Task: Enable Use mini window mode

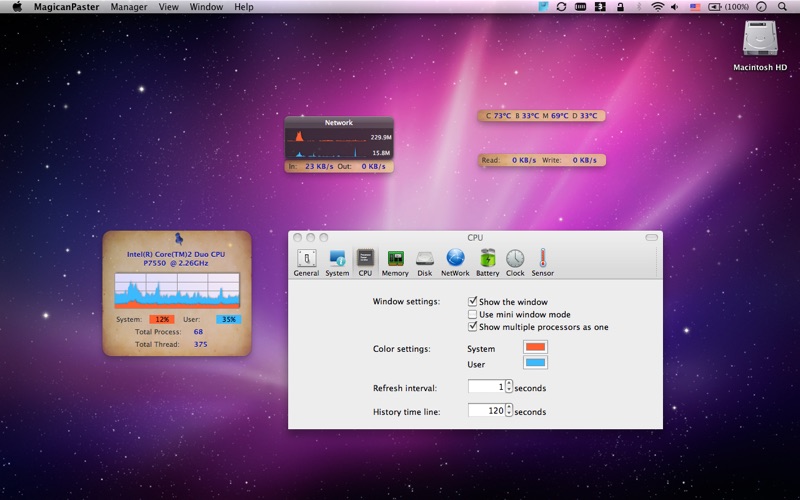Action: tap(473, 314)
